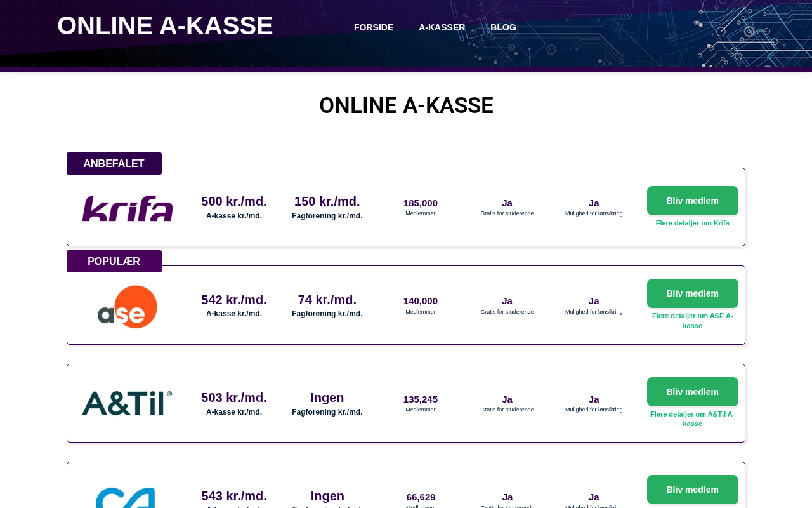Open Flere detaljer om ASE A-kasse link
Image resolution: width=812 pixels, height=508 pixels.
pyautogui.click(x=692, y=321)
